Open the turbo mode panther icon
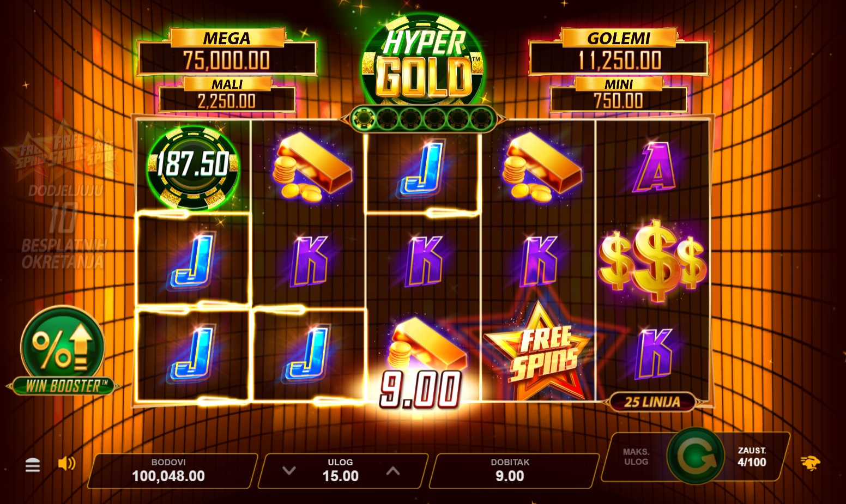Viewport: 846px width, 504px height. (811, 464)
